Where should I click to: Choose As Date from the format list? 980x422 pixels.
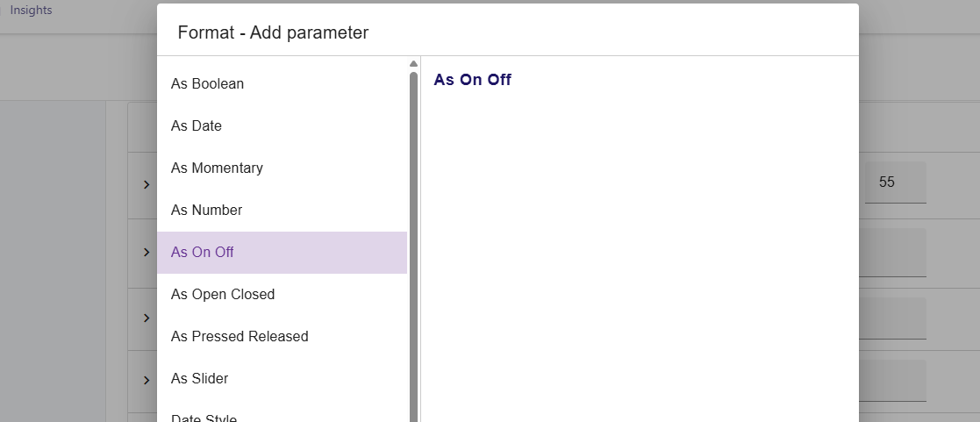coord(197,126)
